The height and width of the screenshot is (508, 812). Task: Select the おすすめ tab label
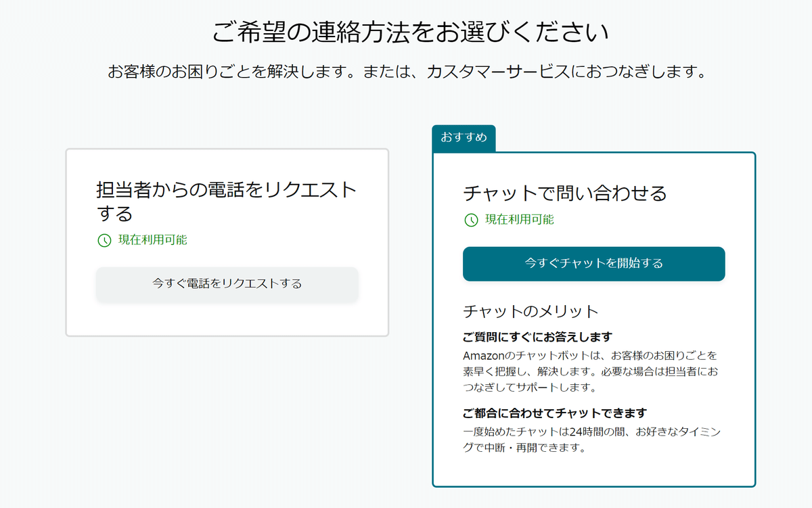coord(464,138)
